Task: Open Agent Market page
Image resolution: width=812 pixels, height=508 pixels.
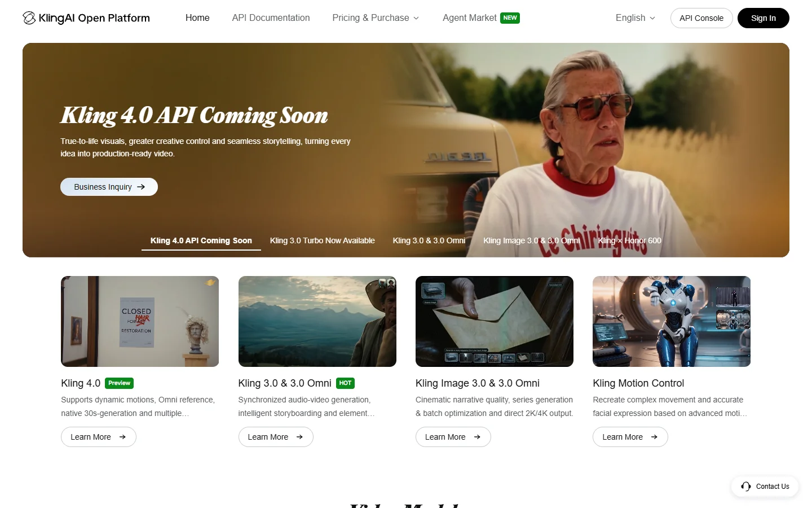Action: click(470, 18)
